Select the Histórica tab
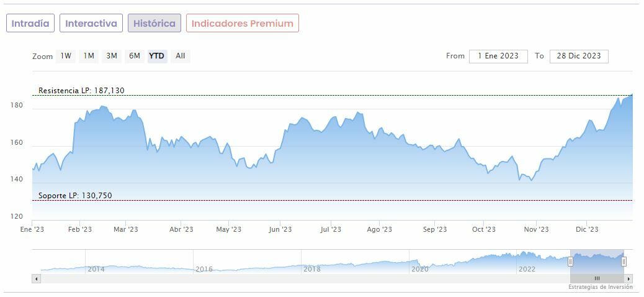 pos(154,24)
